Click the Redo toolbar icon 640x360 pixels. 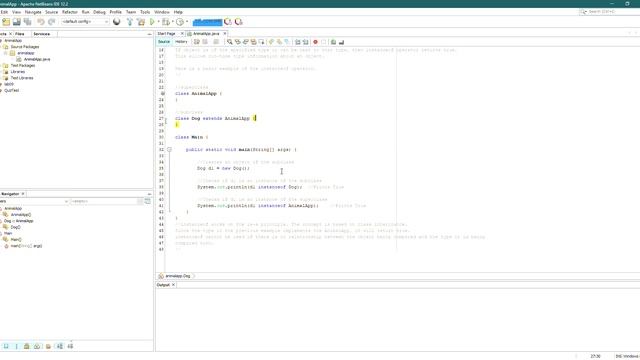pos(51,22)
